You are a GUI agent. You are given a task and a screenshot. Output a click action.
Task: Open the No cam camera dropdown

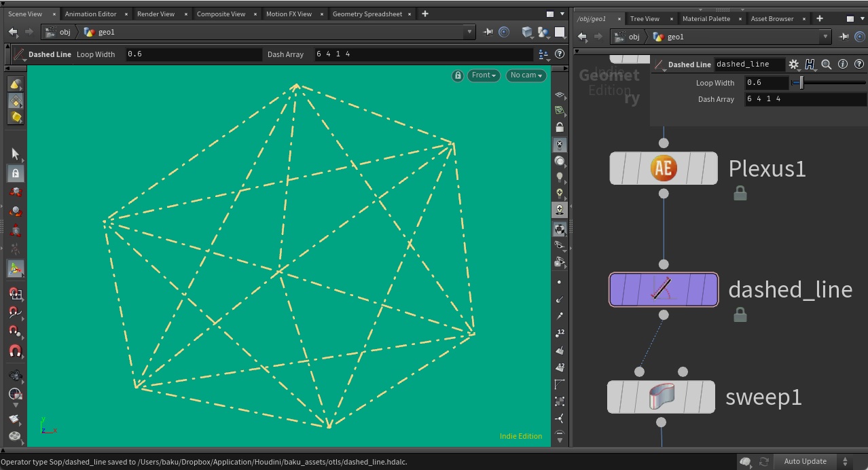coord(526,75)
